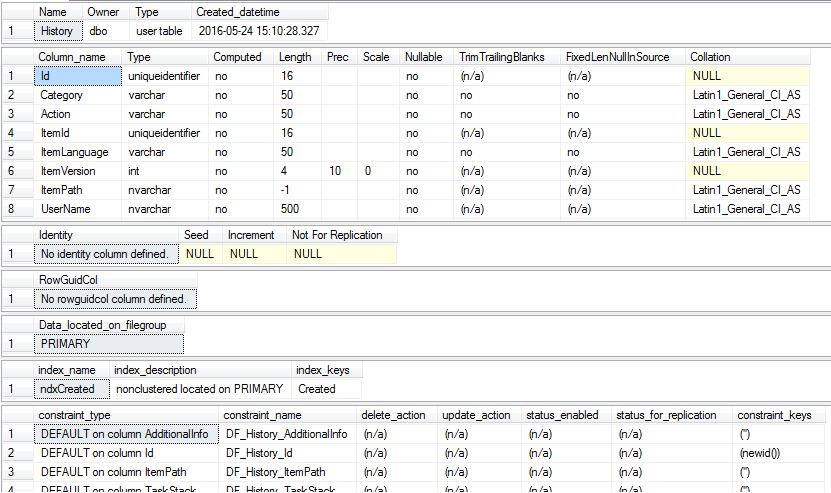Select the 'PRIMARY' filegroup cell
831x493 pixels.
coord(109,345)
